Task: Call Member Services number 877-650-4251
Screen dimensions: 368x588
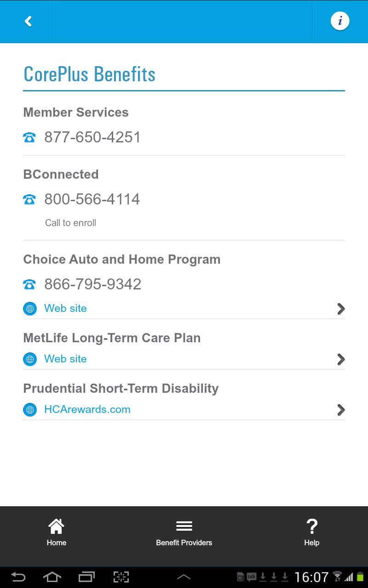Action: [92, 137]
